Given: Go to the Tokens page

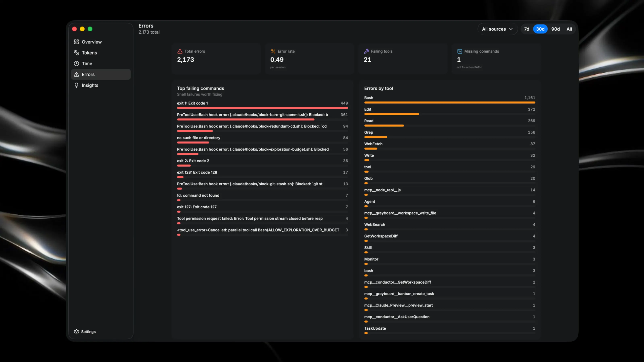Looking at the screenshot, I should (101, 53).
